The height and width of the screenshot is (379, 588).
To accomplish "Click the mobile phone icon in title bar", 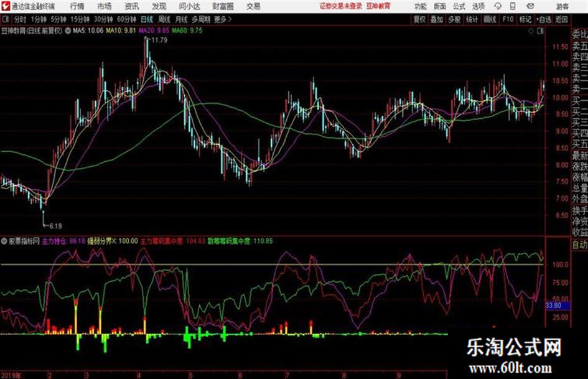I will pos(513,6).
